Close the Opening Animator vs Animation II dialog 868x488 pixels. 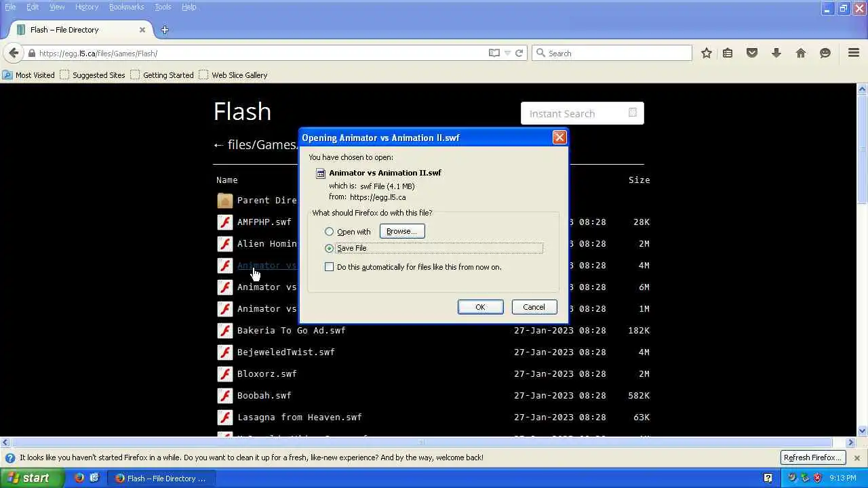(559, 138)
